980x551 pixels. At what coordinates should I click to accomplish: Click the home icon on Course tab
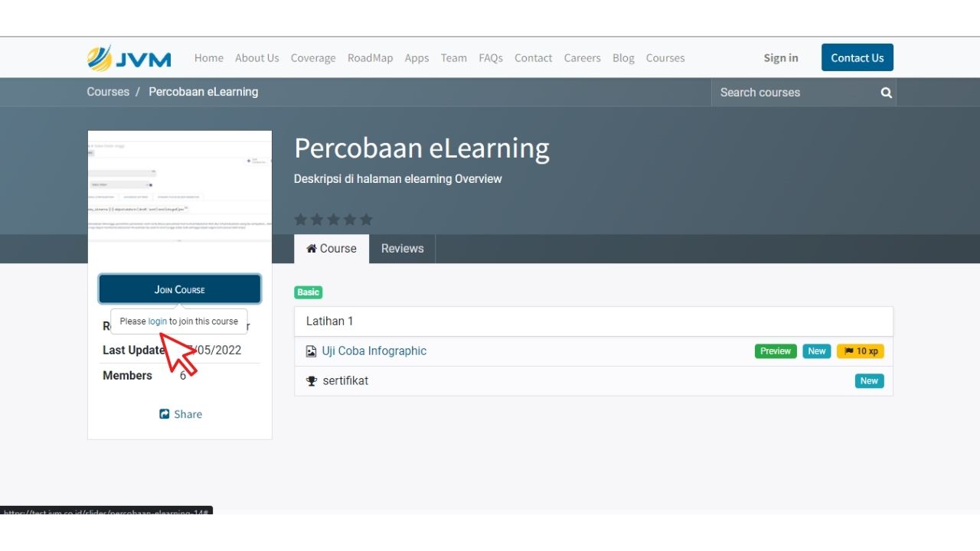(312, 249)
